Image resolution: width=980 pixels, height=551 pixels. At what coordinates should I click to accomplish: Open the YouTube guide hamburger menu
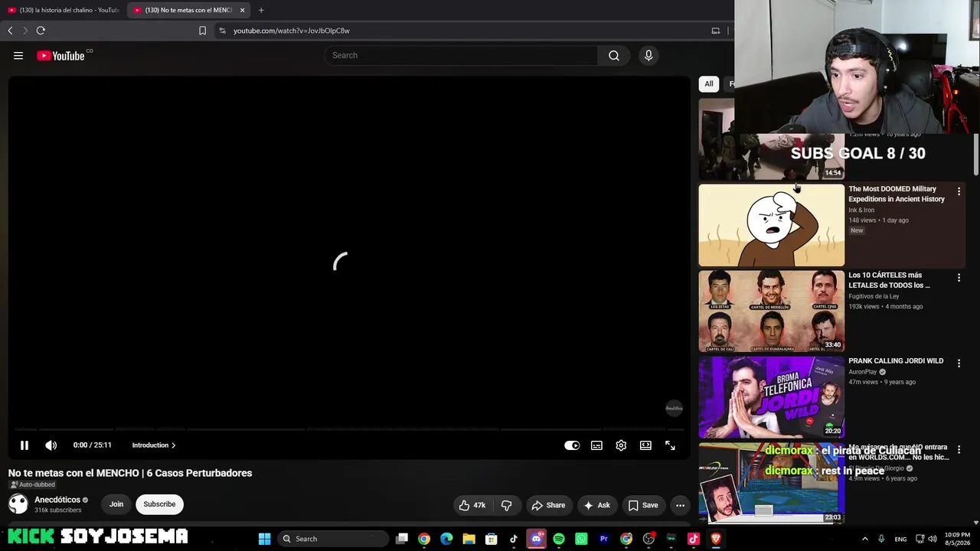click(18, 55)
